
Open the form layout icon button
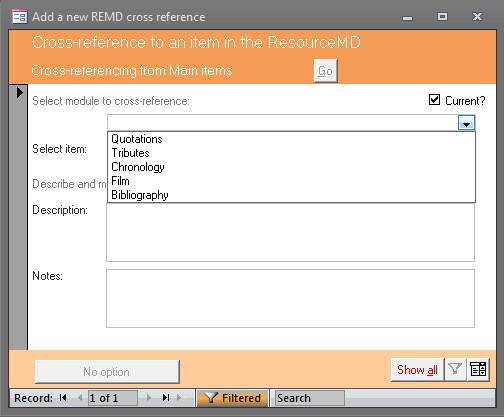point(478,369)
